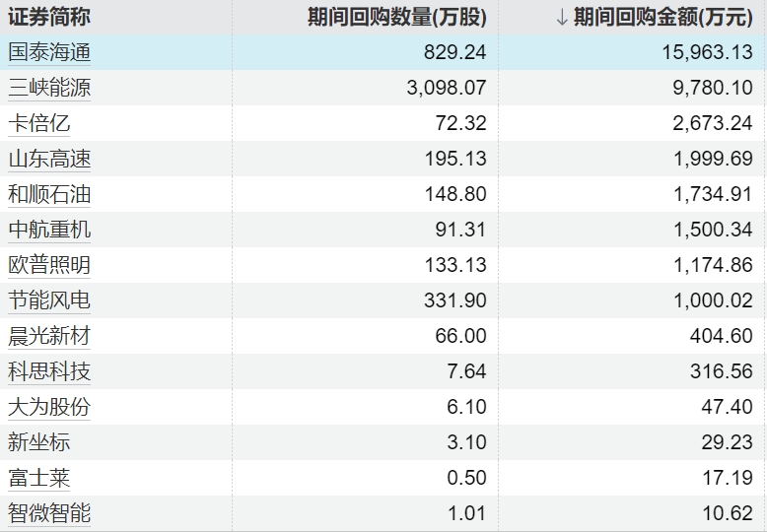
Task: Click the 证券简称 column header
Action: coord(49,18)
